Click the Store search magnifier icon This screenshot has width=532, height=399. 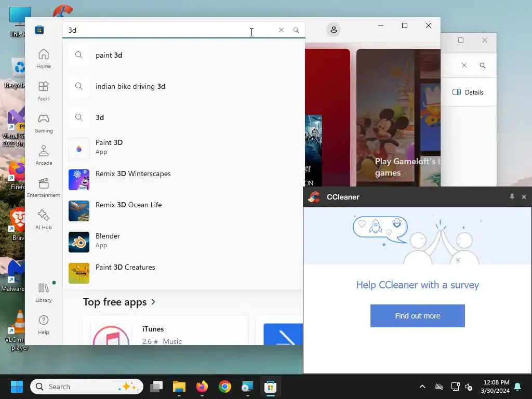point(296,30)
